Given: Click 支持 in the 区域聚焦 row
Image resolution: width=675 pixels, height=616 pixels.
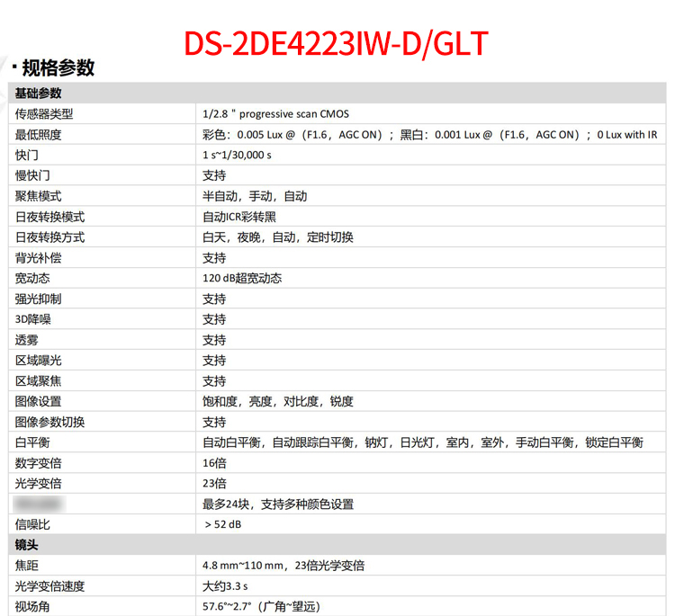Looking at the screenshot, I should [x=214, y=381].
